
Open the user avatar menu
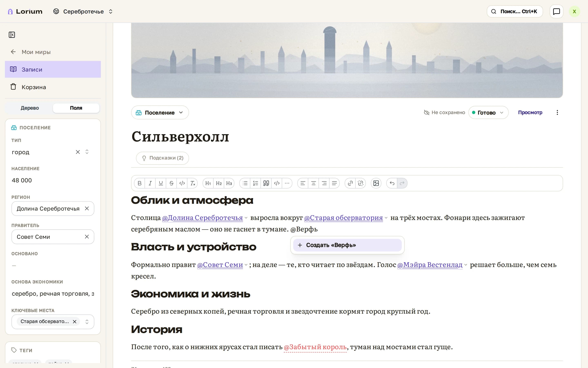(574, 11)
